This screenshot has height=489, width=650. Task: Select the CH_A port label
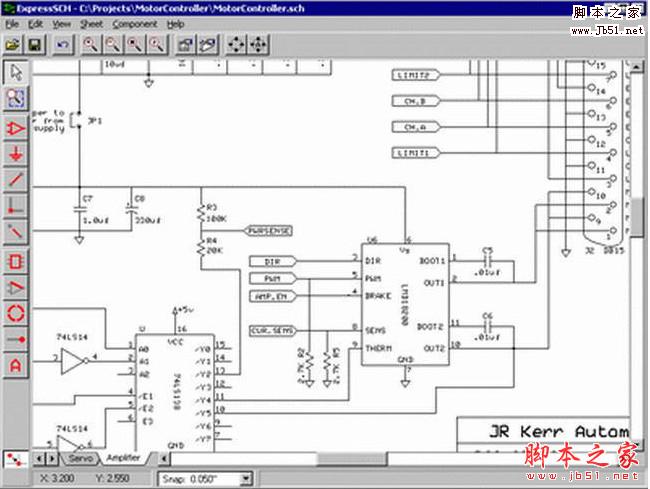pos(415,127)
